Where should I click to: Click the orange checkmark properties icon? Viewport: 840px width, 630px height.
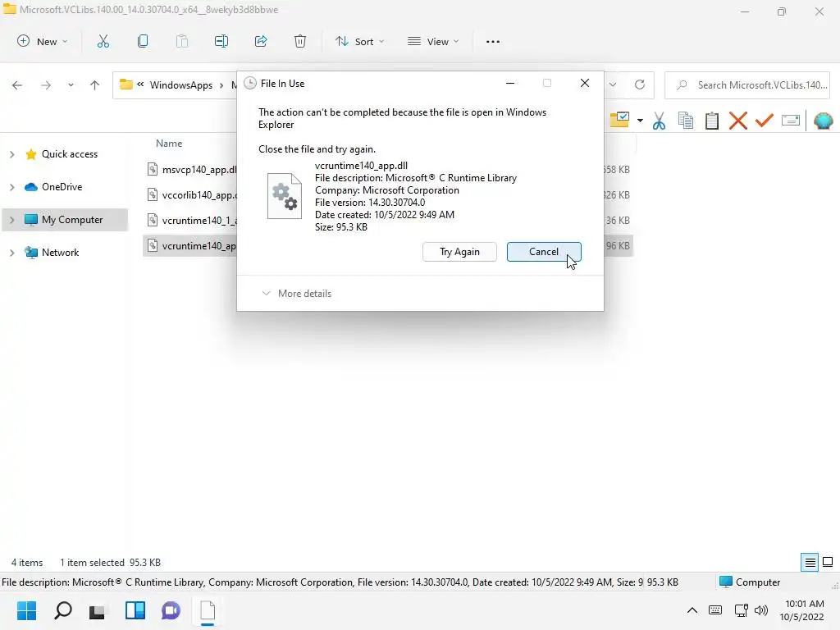(765, 121)
